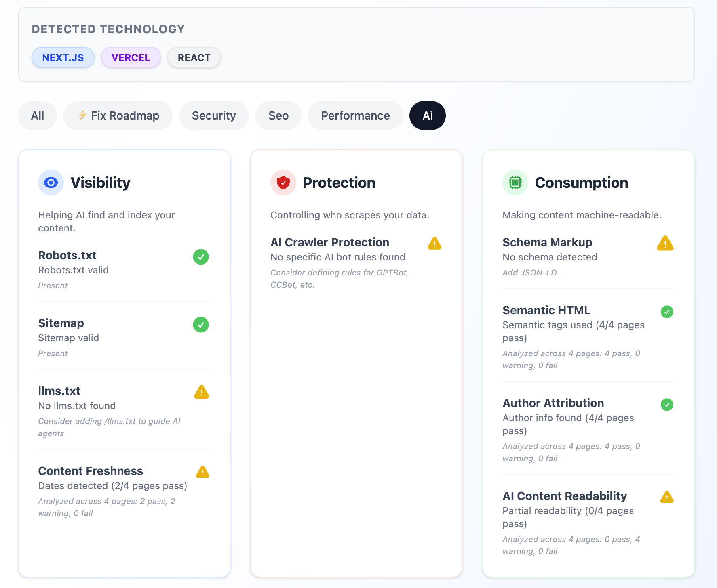717x588 pixels.
Task: Click the warning icon on AI Crawler Protection
Action: (x=434, y=243)
